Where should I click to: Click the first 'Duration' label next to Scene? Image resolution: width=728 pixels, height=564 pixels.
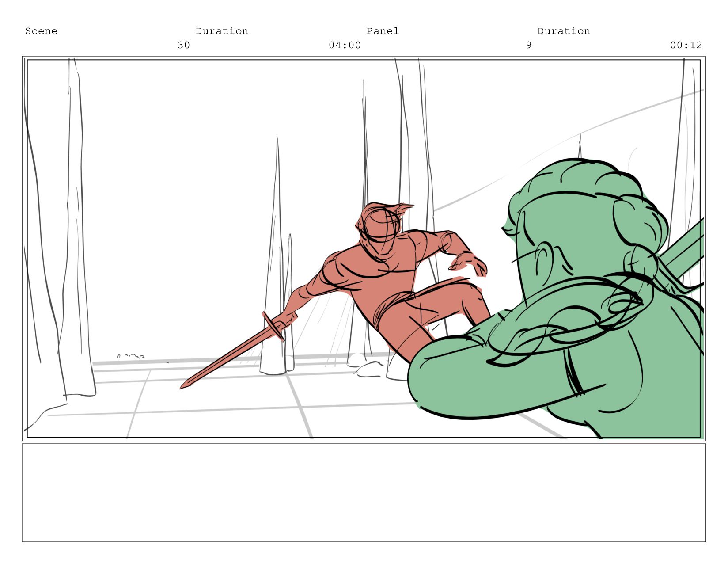pyautogui.click(x=222, y=31)
